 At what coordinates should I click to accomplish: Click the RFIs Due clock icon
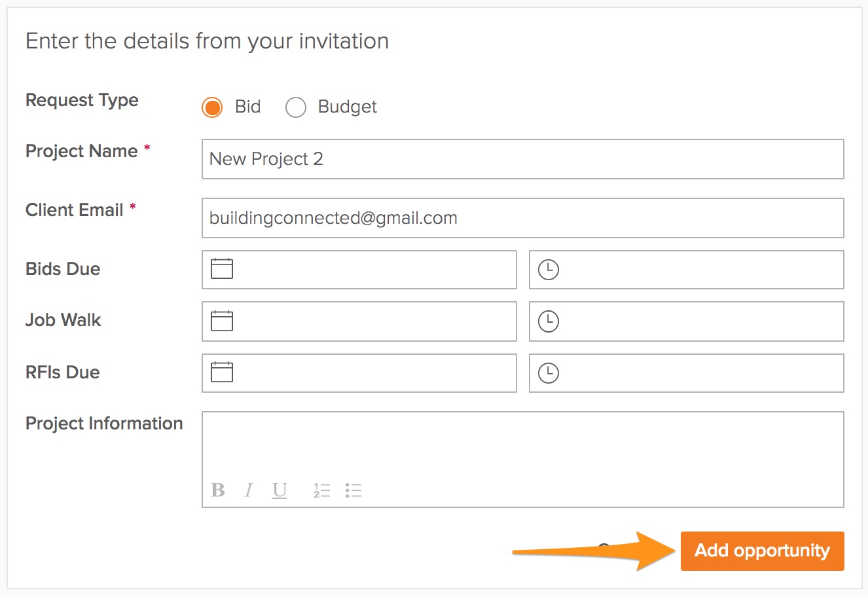pos(549,372)
